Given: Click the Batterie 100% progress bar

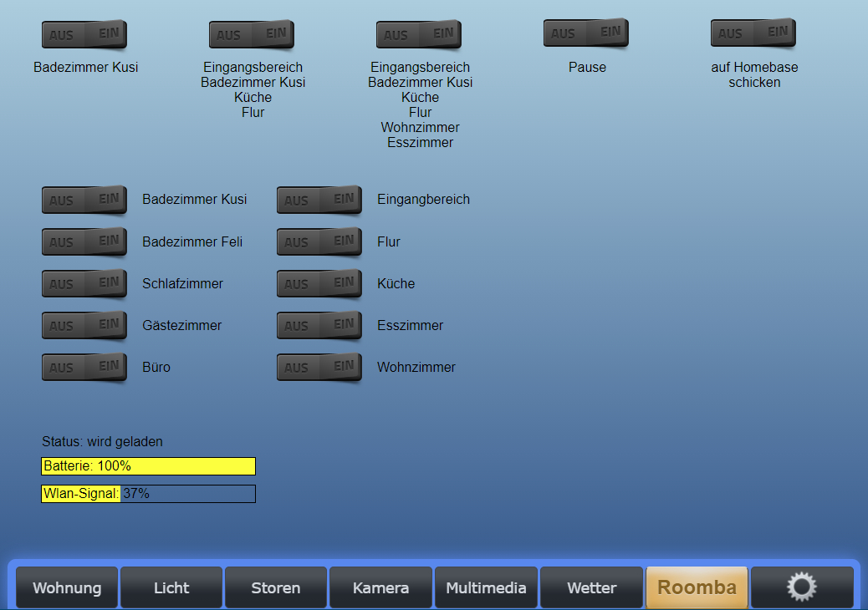Looking at the screenshot, I should [148, 466].
